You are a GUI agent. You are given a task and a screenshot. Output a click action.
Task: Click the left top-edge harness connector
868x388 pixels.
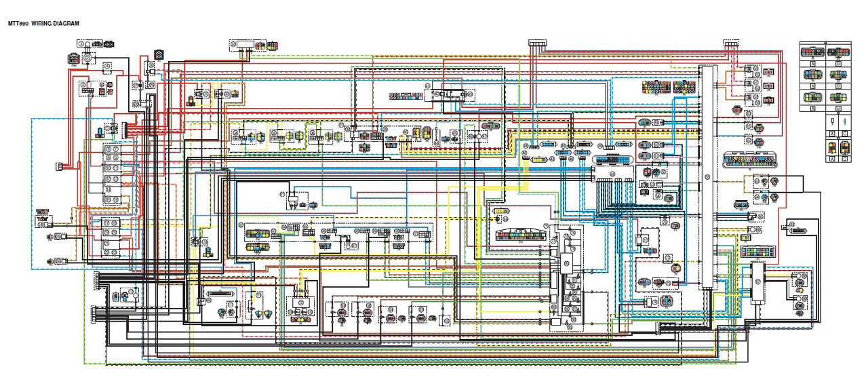537,43
